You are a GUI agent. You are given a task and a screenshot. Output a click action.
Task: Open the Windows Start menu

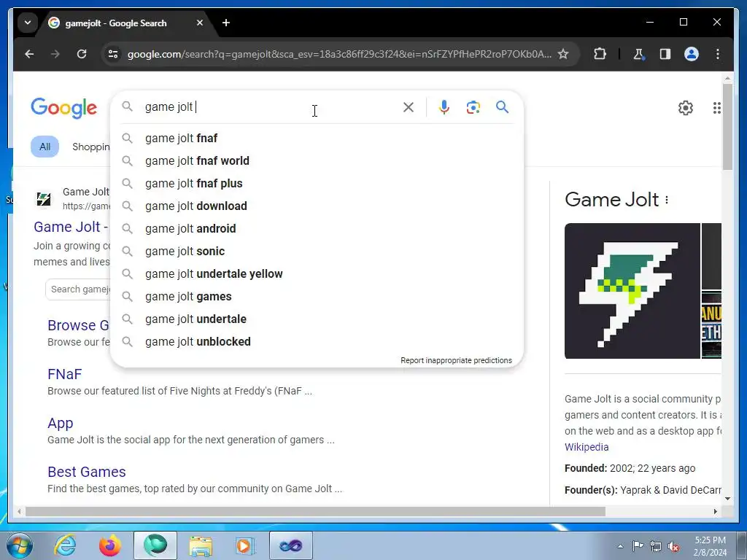pyautogui.click(x=20, y=545)
